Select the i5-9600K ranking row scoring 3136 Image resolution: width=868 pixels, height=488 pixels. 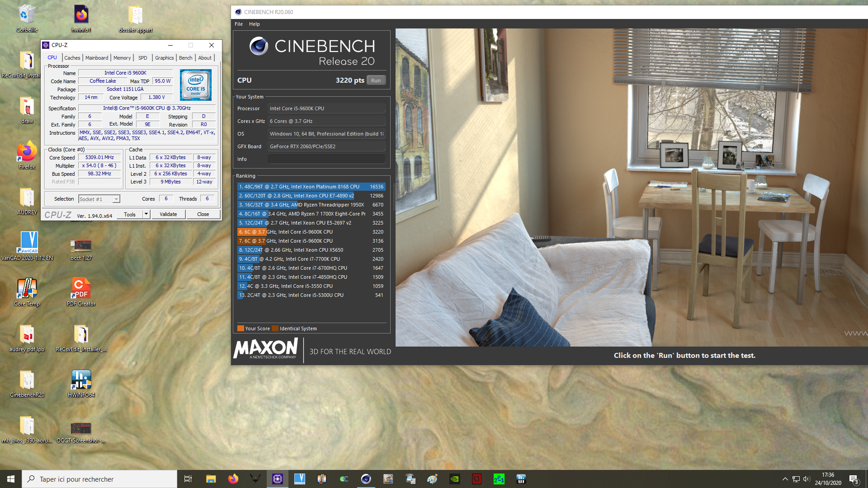(x=311, y=241)
